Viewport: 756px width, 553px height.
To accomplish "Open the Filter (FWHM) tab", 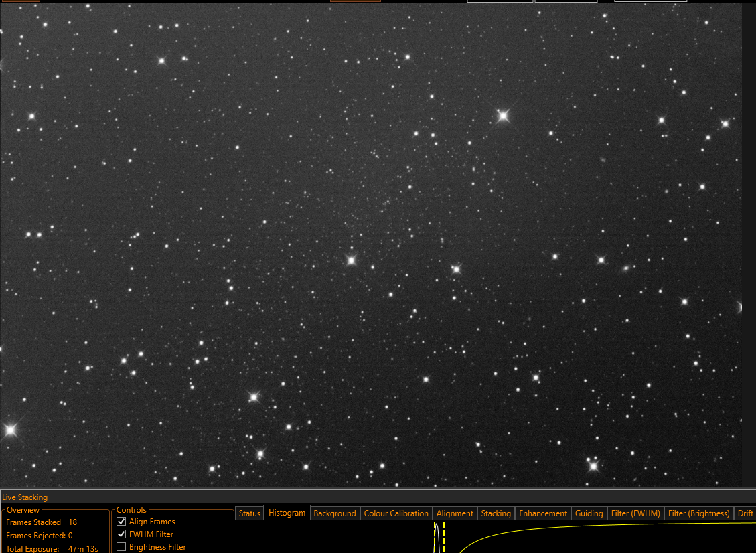I will click(x=635, y=513).
